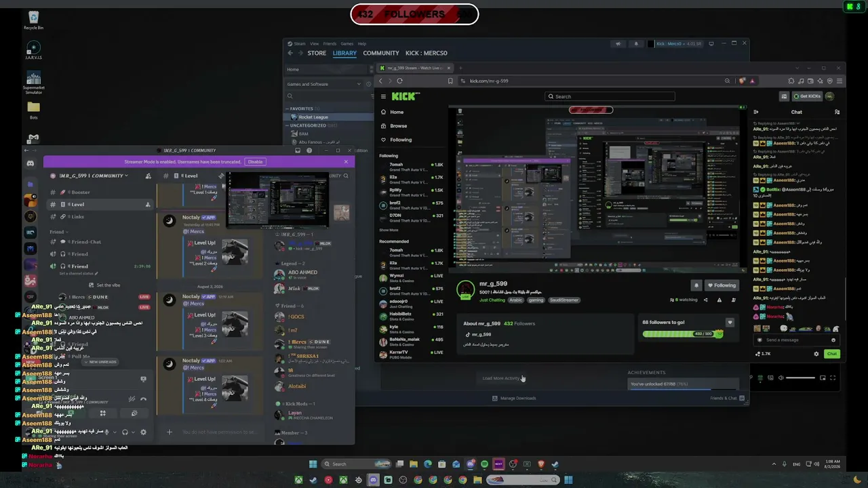Click Load More Activity in Steam
The width and height of the screenshot is (868, 488).
pyautogui.click(x=501, y=378)
